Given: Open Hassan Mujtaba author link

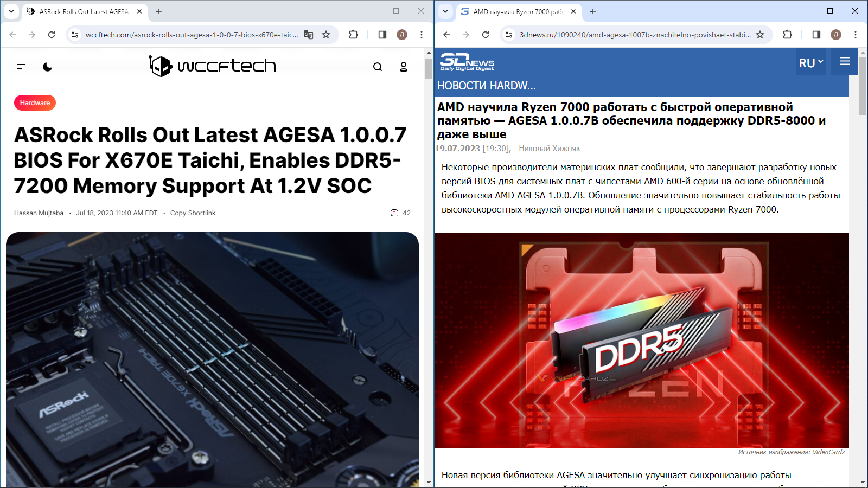Looking at the screenshot, I should [x=39, y=213].
